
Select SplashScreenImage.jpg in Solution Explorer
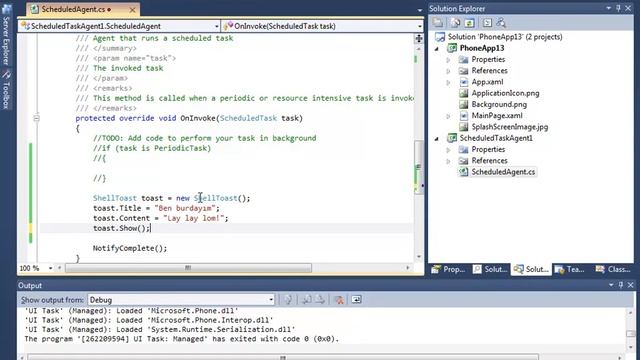coord(510,127)
